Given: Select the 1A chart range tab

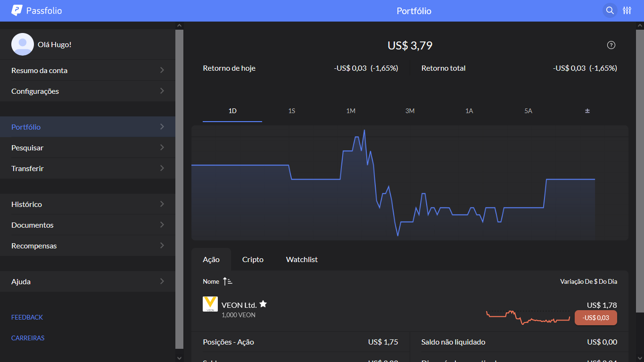Looking at the screenshot, I should 469,111.
